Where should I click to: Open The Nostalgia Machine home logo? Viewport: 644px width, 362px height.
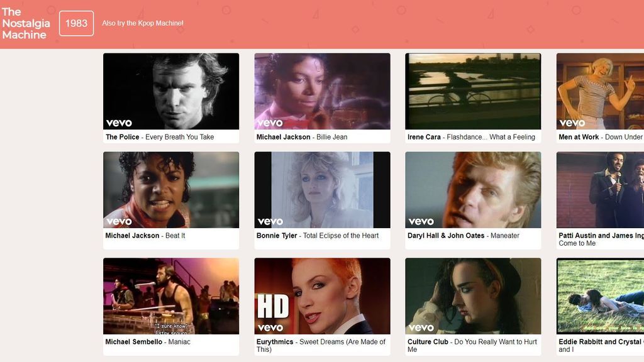point(26,23)
